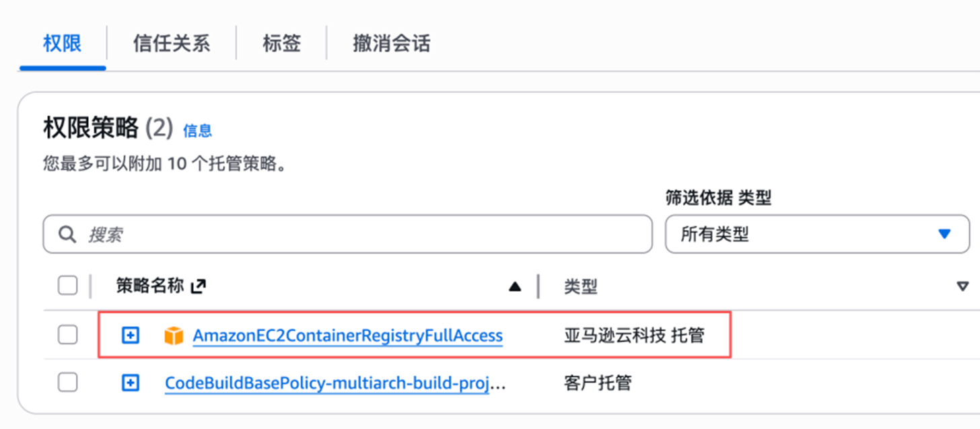This screenshot has width=980, height=429.
Task: Expand the CodeBuildBasePolicy policy details
Action: click(130, 383)
